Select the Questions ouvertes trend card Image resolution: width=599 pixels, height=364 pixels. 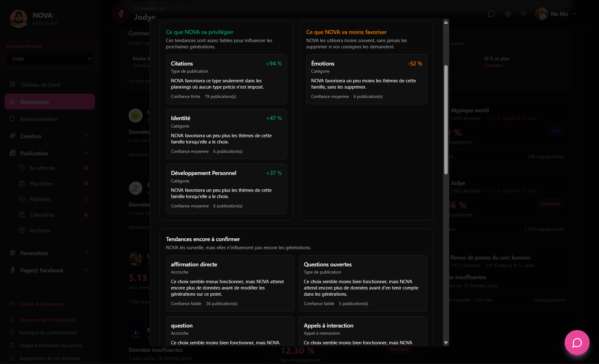pyautogui.click(x=363, y=283)
